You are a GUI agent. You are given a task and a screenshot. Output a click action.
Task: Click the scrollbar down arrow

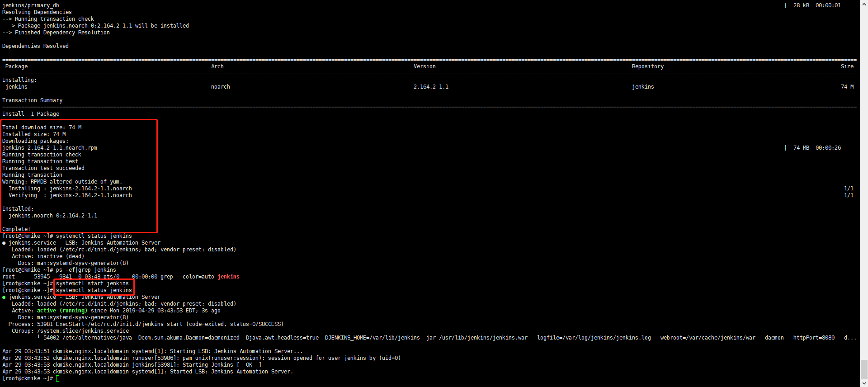coord(864,383)
